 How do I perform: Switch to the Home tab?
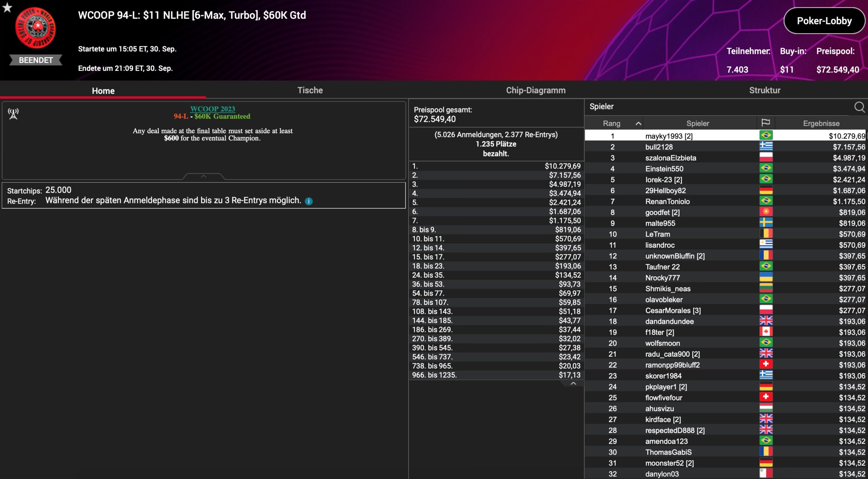pos(103,90)
